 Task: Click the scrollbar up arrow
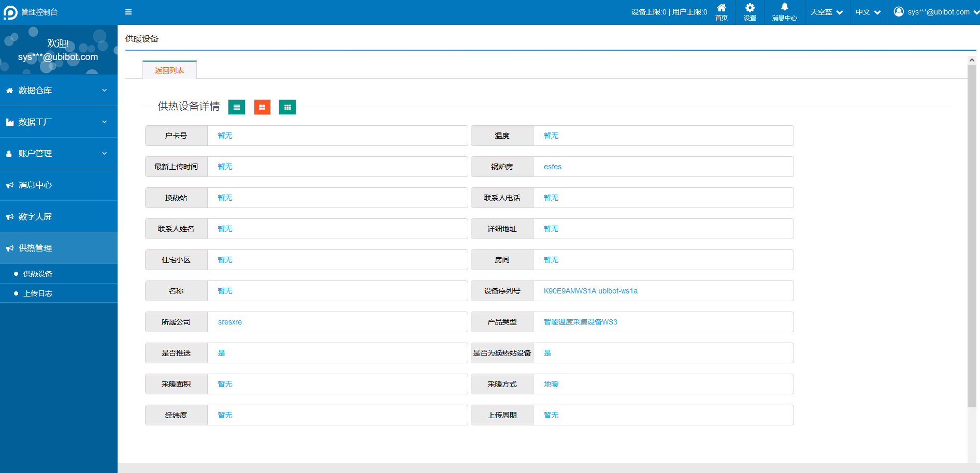click(972, 60)
